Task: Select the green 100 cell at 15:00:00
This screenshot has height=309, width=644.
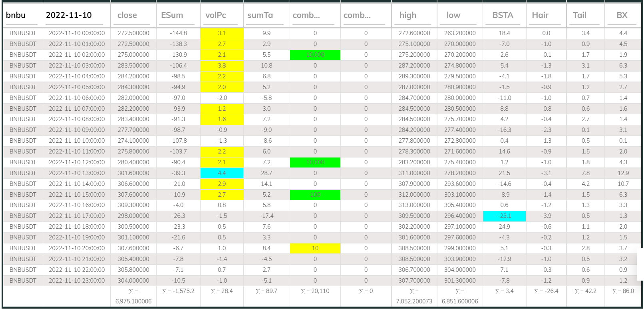Action: tap(315, 195)
